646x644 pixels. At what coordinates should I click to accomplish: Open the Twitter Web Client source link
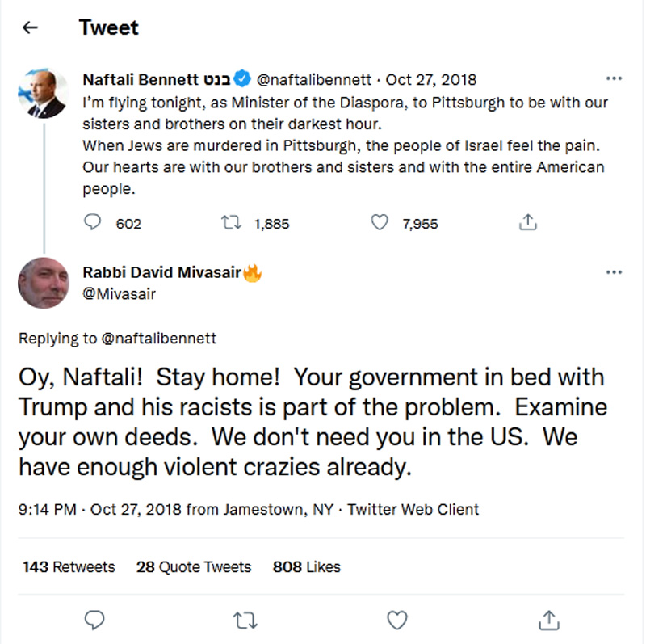[413, 509]
